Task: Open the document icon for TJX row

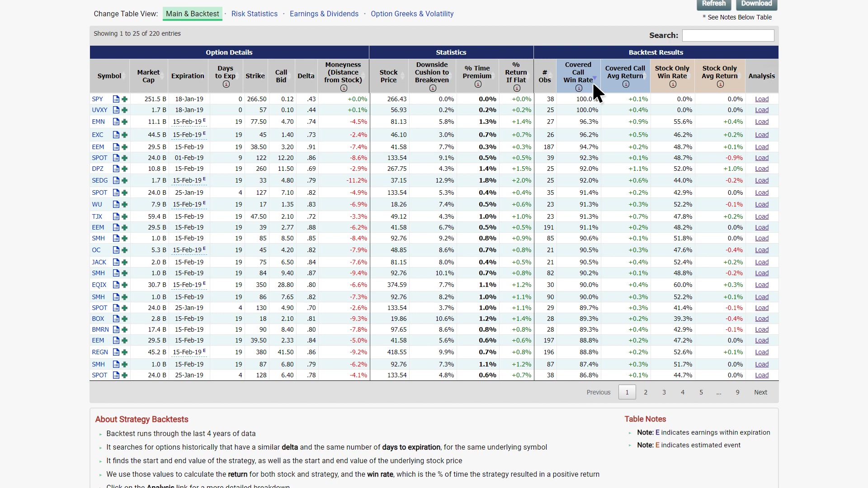Action: (x=116, y=216)
